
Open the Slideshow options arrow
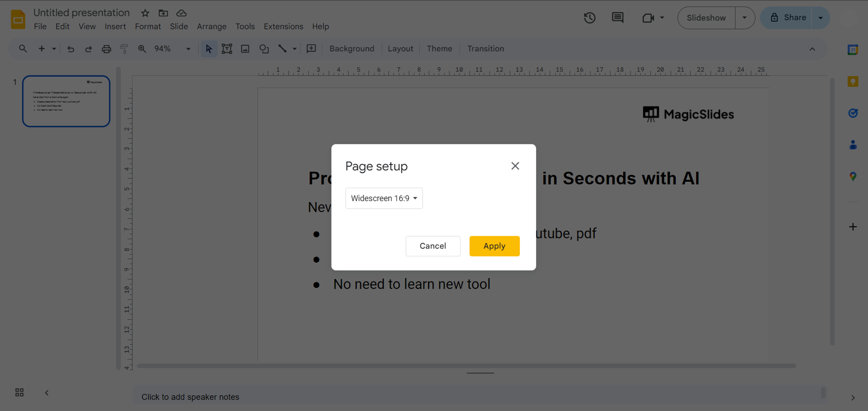pos(745,18)
